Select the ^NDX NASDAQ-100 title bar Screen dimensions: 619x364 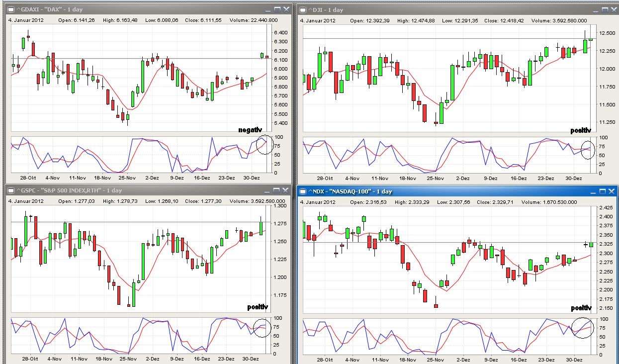point(457,191)
